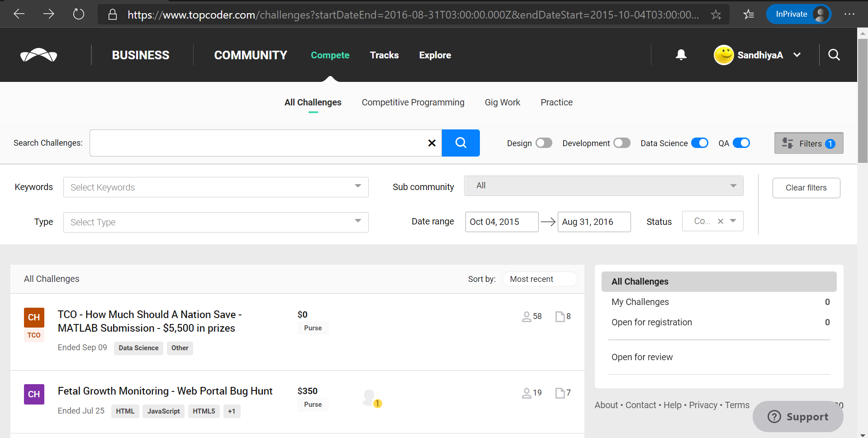Screen dimensions: 868x438
Task: Expand the SandhiyaA user menu chevron
Action: tap(797, 55)
